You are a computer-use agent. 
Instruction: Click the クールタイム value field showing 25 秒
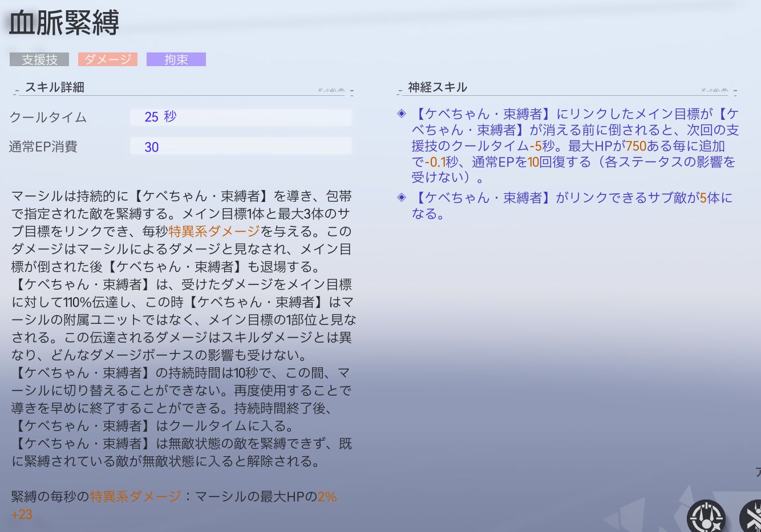coord(241,117)
